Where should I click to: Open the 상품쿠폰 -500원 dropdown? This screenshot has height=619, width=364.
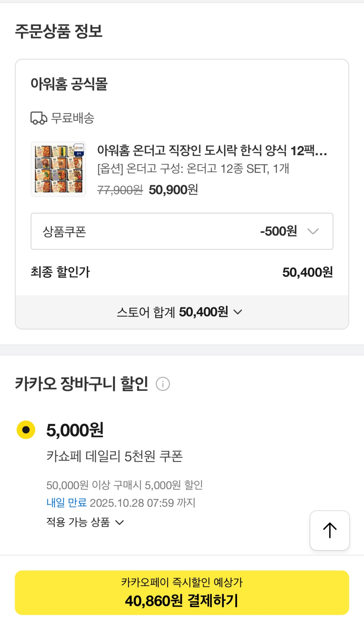click(182, 231)
